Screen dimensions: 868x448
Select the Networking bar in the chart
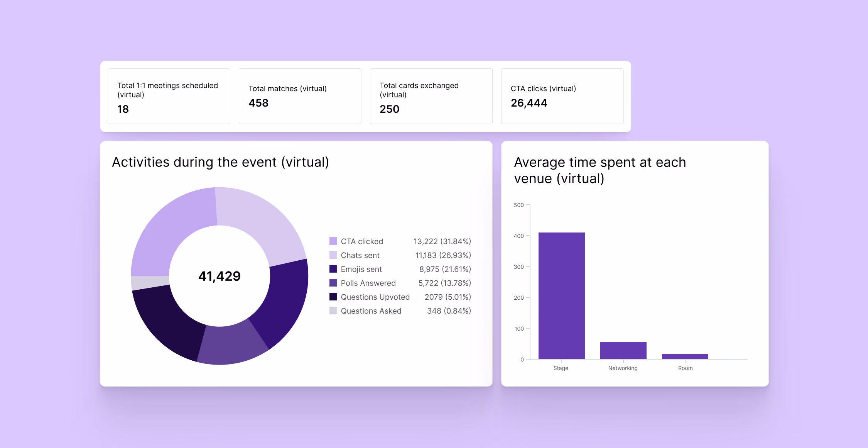pos(623,351)
